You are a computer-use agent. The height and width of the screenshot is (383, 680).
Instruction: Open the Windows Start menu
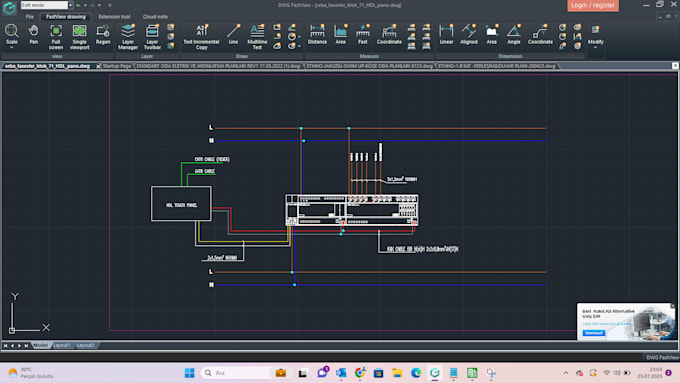click(190, 373)
